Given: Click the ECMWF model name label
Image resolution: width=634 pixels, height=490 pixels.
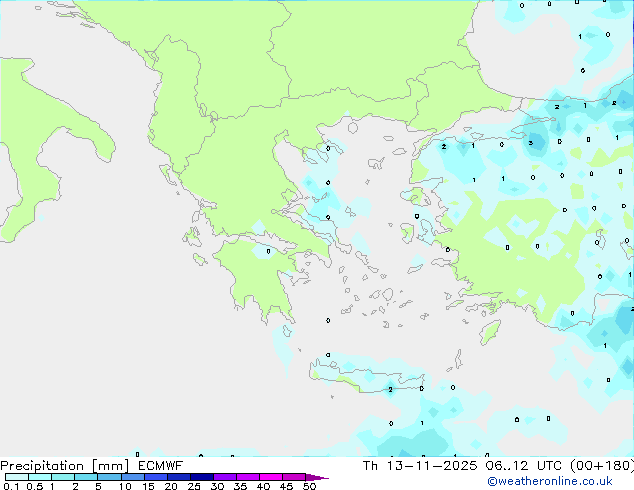Looking at the screenshot, I should pos(161,466).
